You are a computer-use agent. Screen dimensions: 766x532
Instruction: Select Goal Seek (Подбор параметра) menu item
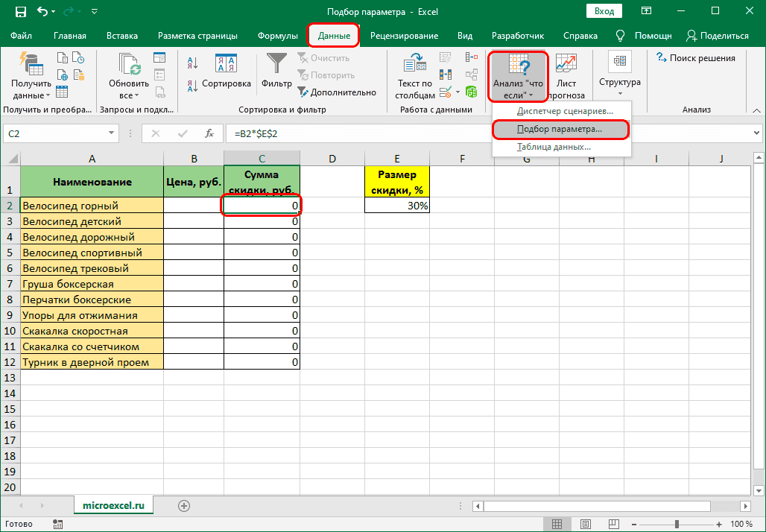[x=560, y=129]
